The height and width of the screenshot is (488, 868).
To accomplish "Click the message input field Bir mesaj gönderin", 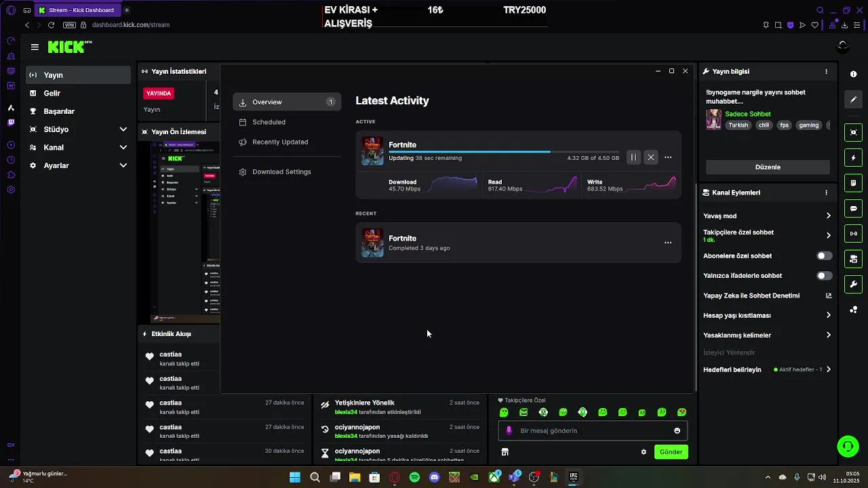I will 593,430.
